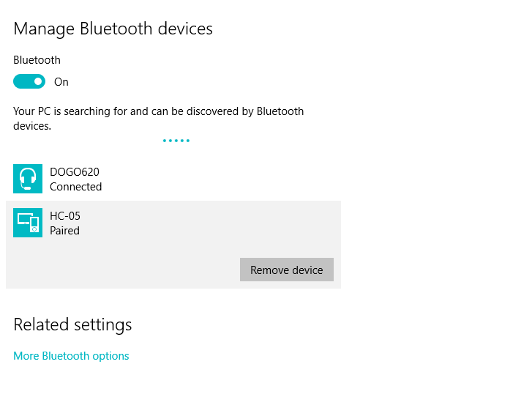Image resolution: width=532 pixels, height=419 pixels.
Task: Open More Bluetooth options link
Action: 71,356
